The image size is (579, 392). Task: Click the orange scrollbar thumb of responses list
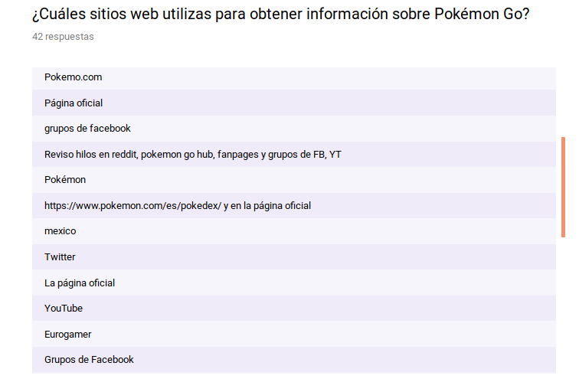coord(563,187)
